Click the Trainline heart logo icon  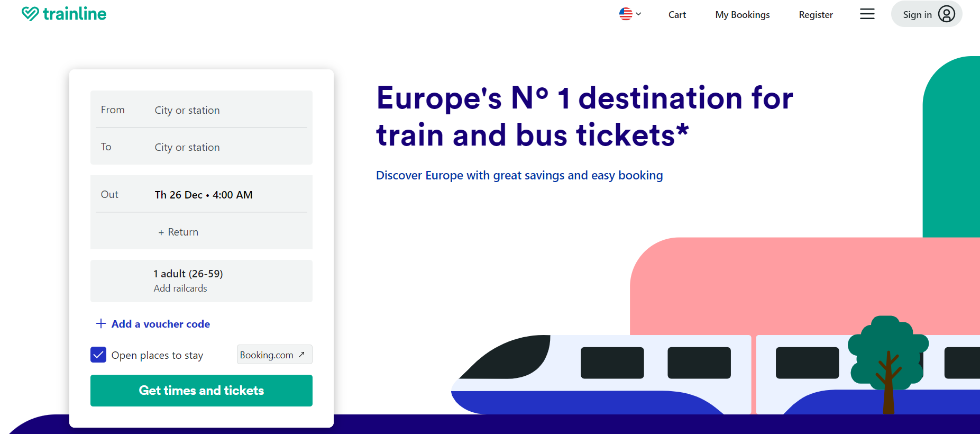[x=30, y=14]
